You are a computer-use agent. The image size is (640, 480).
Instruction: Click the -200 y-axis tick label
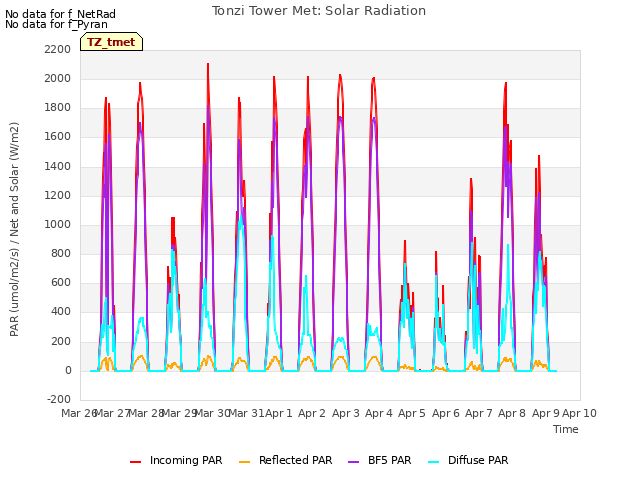tap(59, 399)
